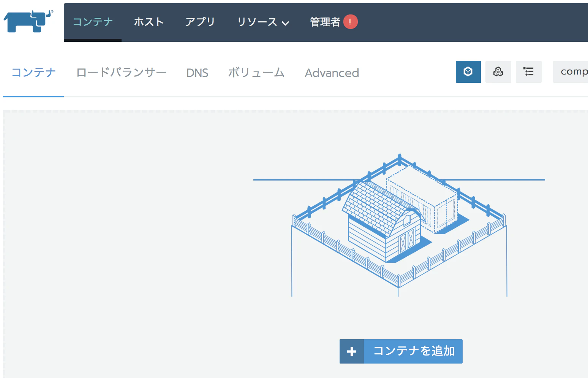Image resolution: width=588 pixels, height=378 pixels.
Task: Switch to the ホスト menu item
Action: click(149, 22)
